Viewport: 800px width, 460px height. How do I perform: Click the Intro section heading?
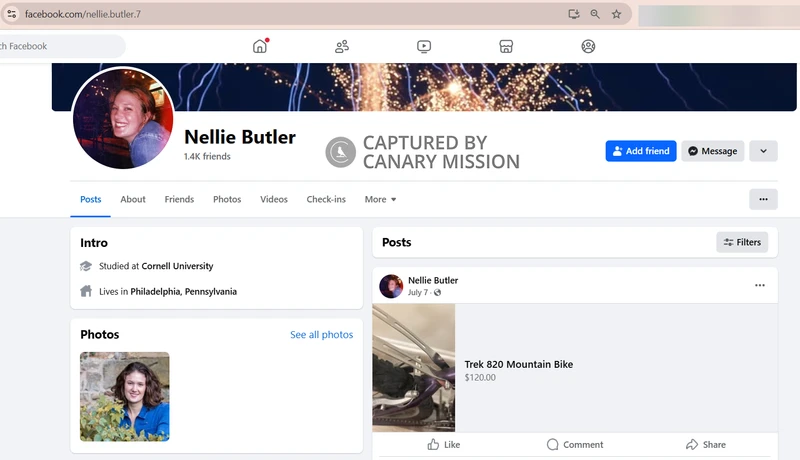94,243
